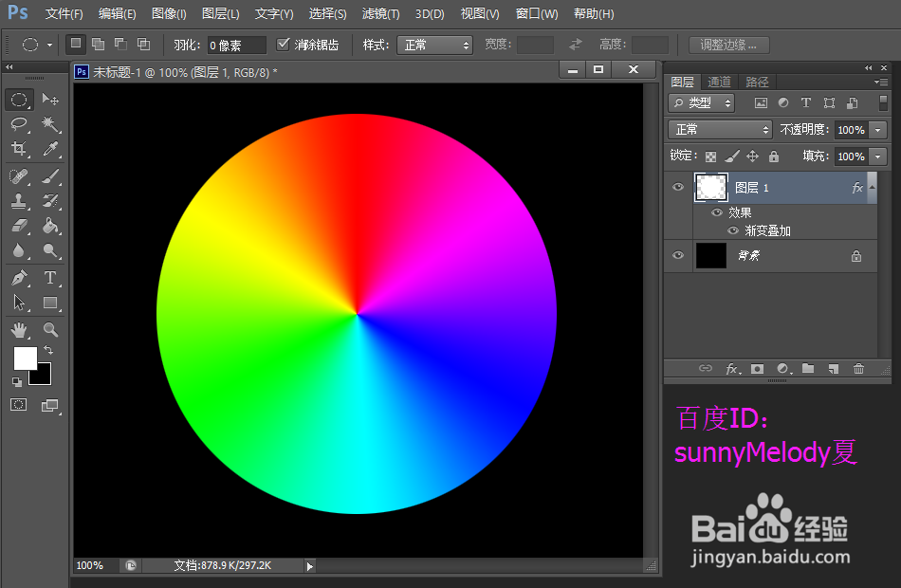Select the Crop tool
This screenshot has width=901, height=588.
click(x=19, y=149)
